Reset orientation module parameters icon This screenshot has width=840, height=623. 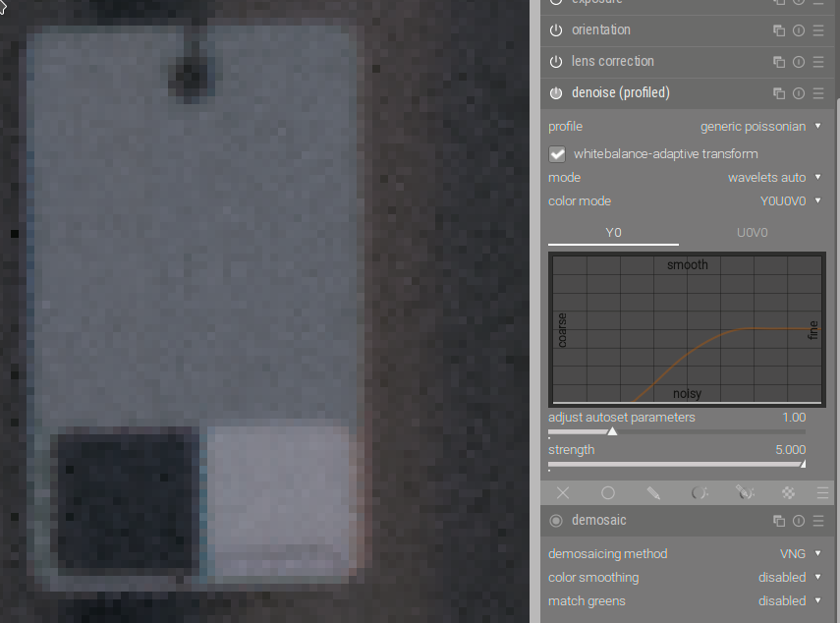pyautogui.click(x=799, y=30)
